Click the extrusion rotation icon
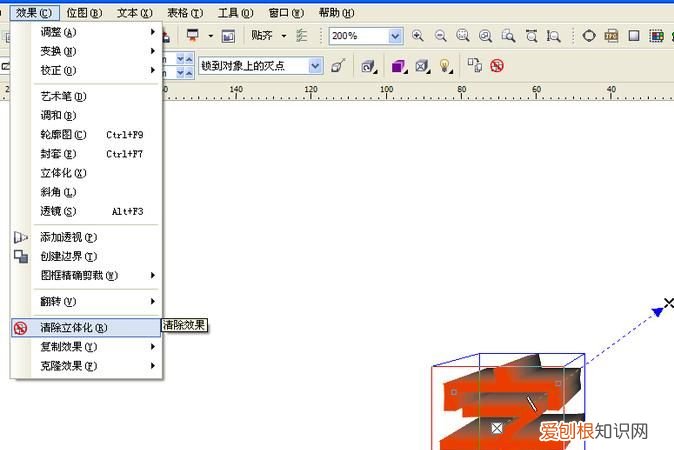Image resolution: width=674 pixels, height=450 pixels. pos(368,66)
